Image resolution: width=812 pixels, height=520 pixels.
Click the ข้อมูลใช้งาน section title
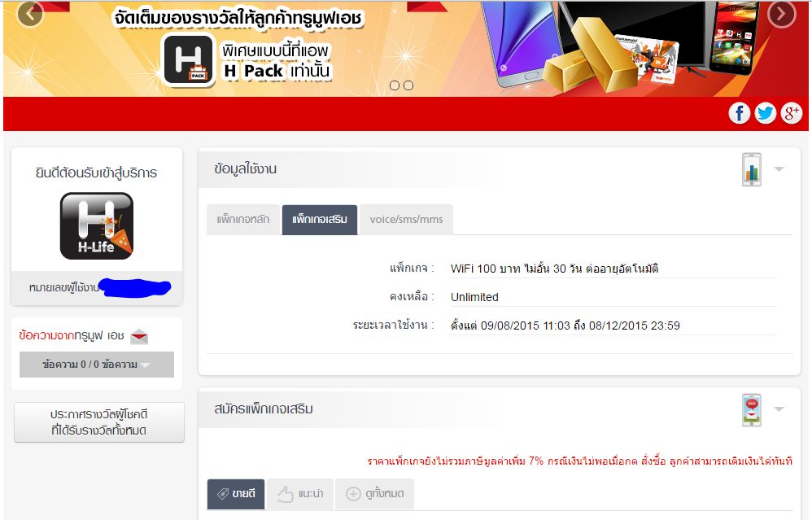(246, 169)
